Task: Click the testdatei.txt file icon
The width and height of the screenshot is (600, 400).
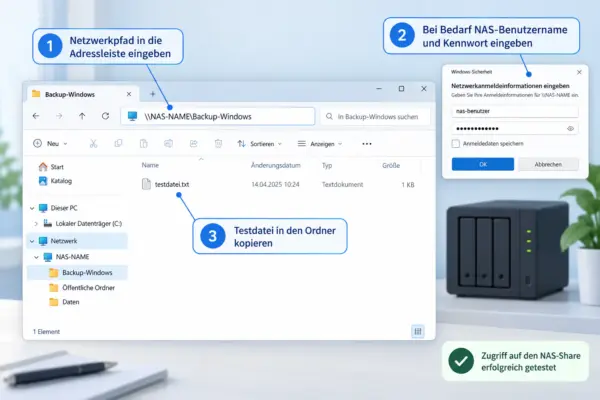Action: pyautogui.click(x=146, y=184)
